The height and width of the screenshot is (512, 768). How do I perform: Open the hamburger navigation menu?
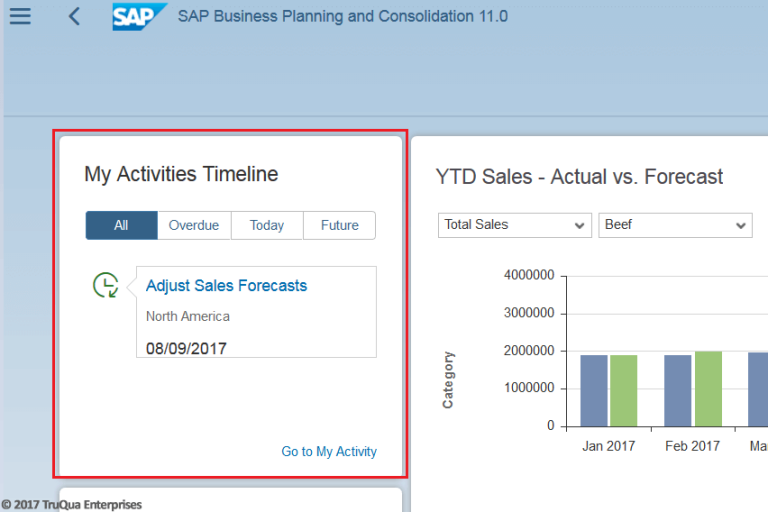click(20, 16)
